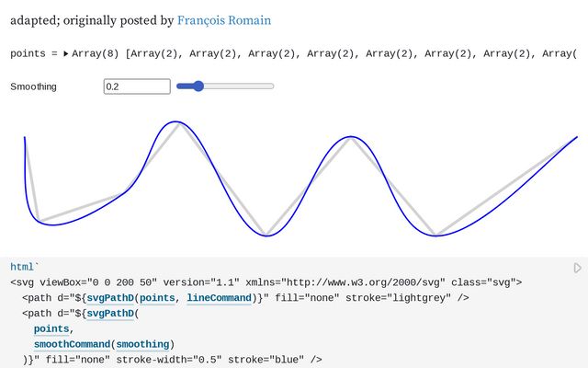Click the Smoothing number input field
This screenshot has height=368, width=588.
[x=137, y=86]
